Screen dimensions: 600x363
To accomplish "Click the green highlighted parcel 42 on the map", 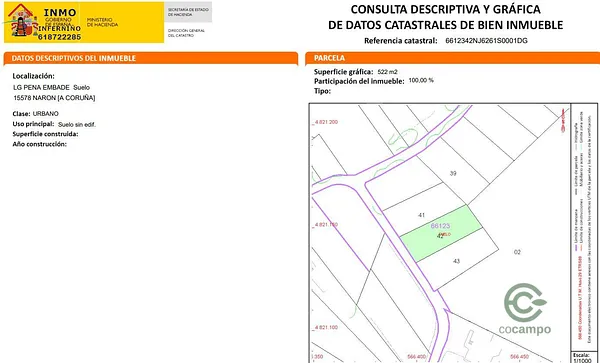I will pyautogui.click(x=440, y=235).
